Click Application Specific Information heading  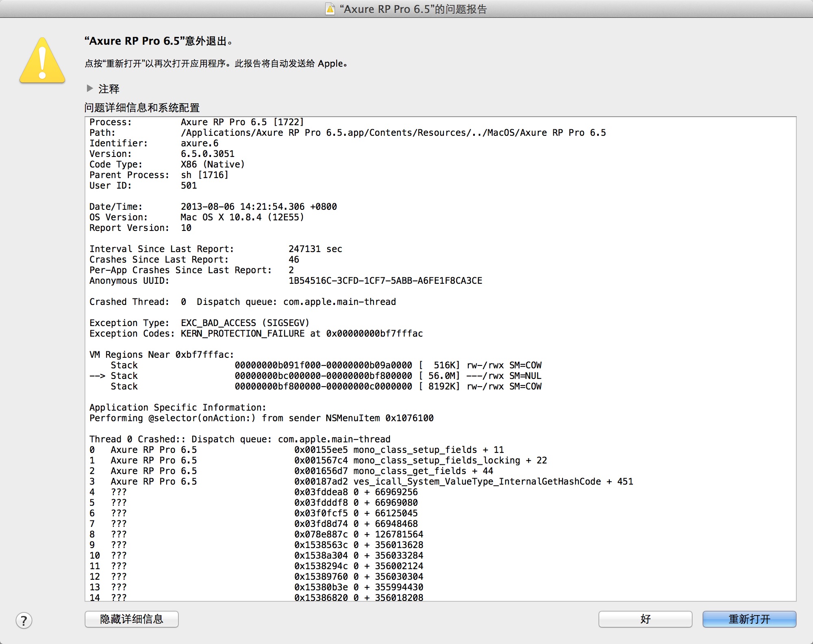178,407
